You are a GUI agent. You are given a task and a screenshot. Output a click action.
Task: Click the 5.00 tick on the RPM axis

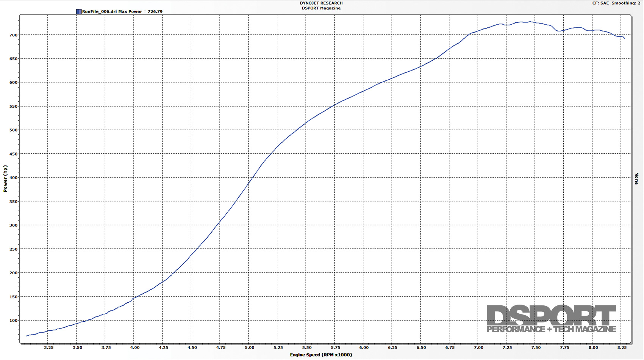click(249, 347)
